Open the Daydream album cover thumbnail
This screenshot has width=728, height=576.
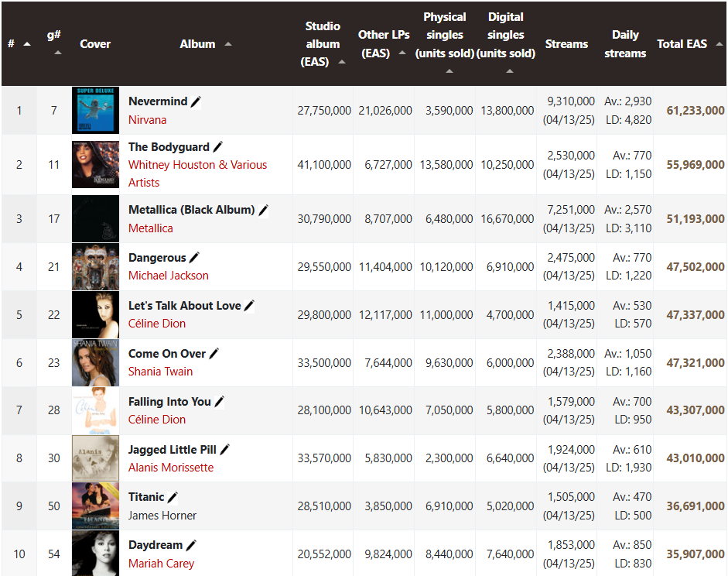click(x=95, y=554)
